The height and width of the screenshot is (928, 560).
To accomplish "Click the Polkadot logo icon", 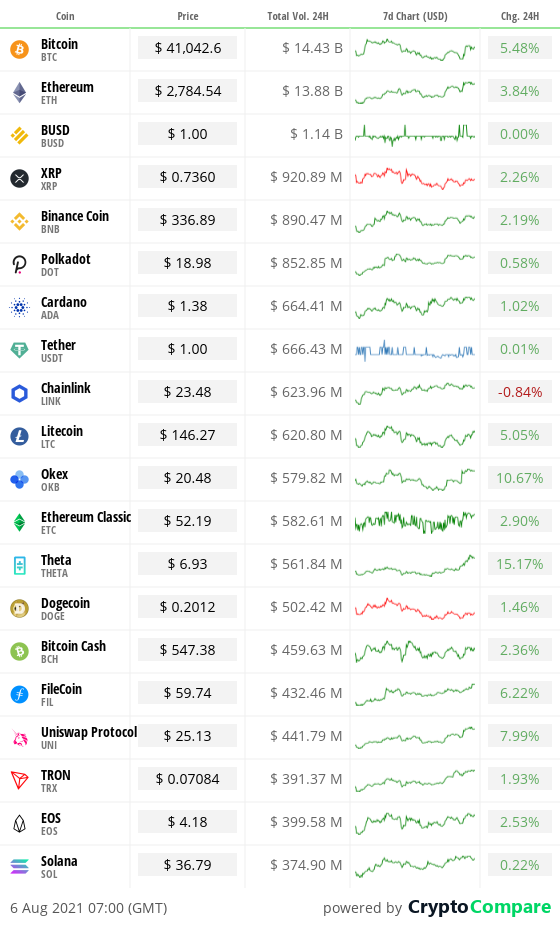I will (20, 263).
